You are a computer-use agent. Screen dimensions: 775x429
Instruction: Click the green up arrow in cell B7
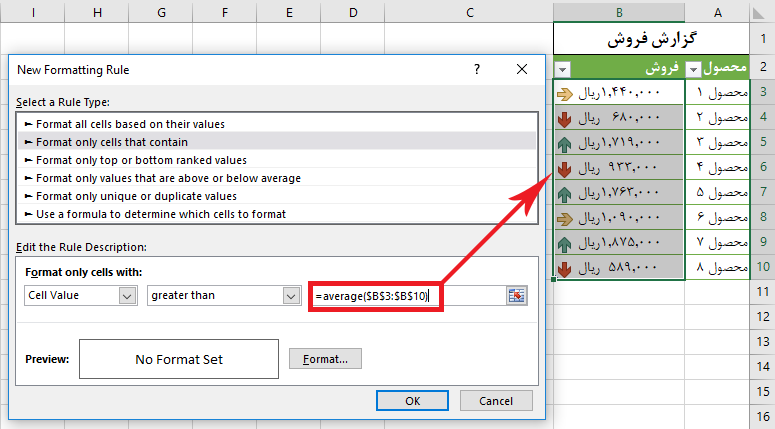[x=564, y=194]
